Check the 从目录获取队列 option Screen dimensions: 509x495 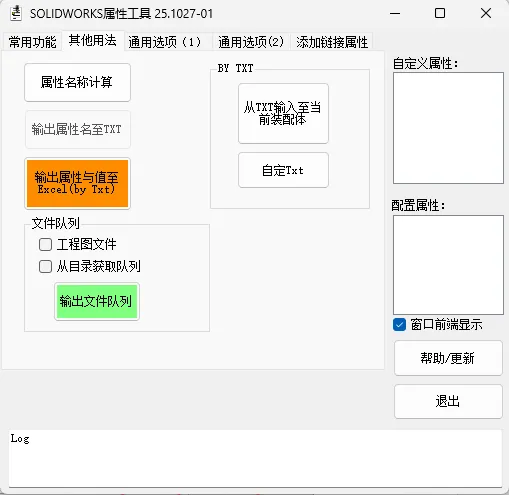click(x=46, y=266)
